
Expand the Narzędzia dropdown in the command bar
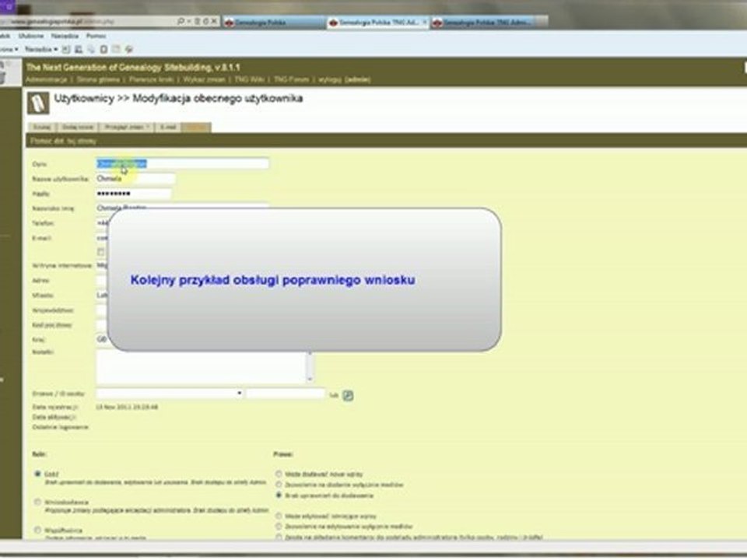[41, 49]
